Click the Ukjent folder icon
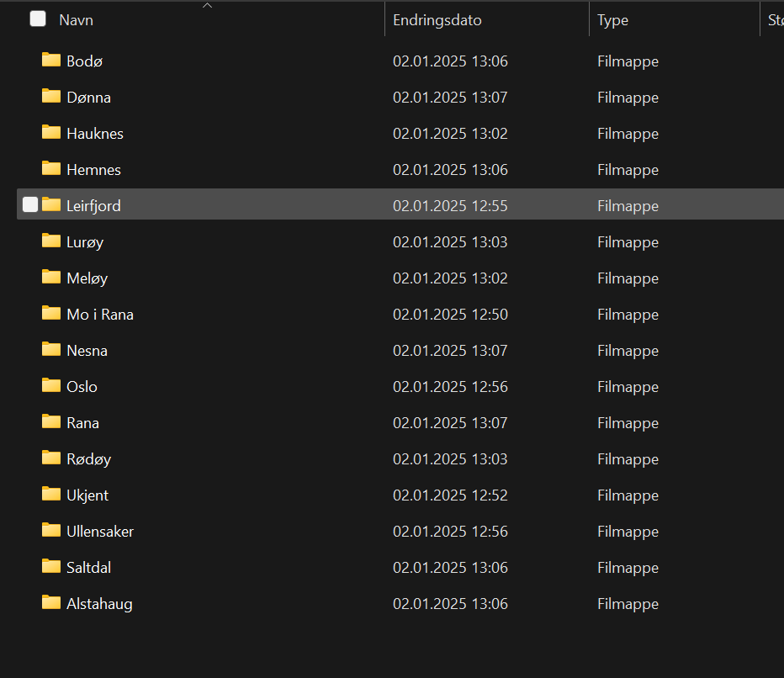This screenshot has width=784, height=678. pyautogui.click(x=51, y=494)
